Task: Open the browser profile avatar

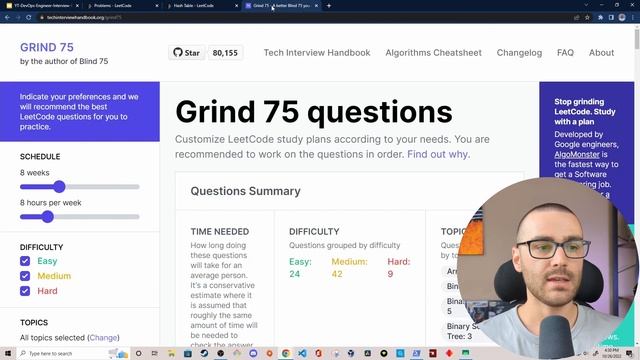Action: [622, 18]
